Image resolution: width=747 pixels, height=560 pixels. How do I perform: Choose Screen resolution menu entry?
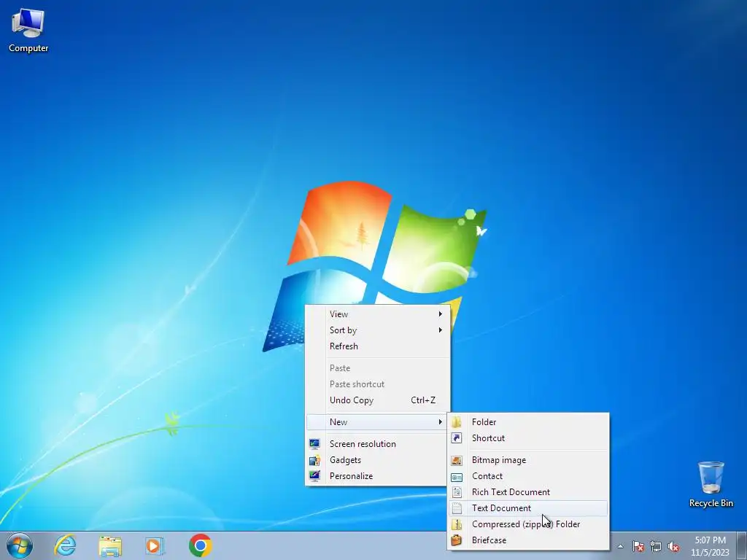tap(377, 444)
